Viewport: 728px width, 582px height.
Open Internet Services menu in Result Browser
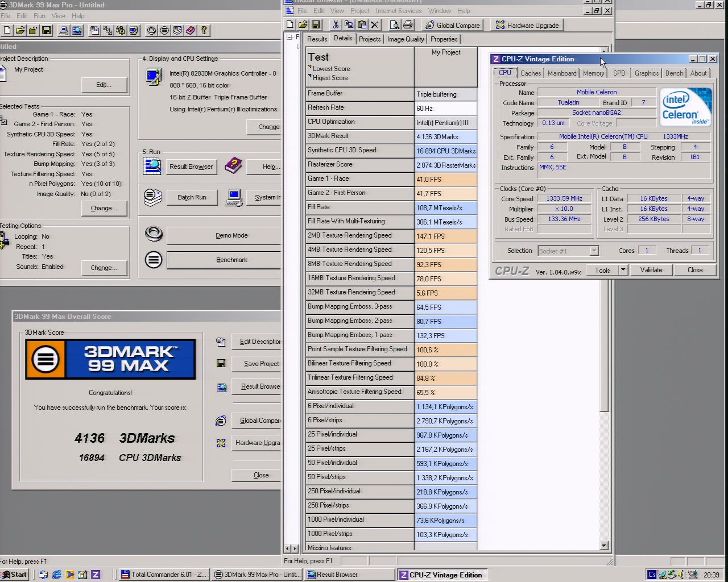point(398,11)
